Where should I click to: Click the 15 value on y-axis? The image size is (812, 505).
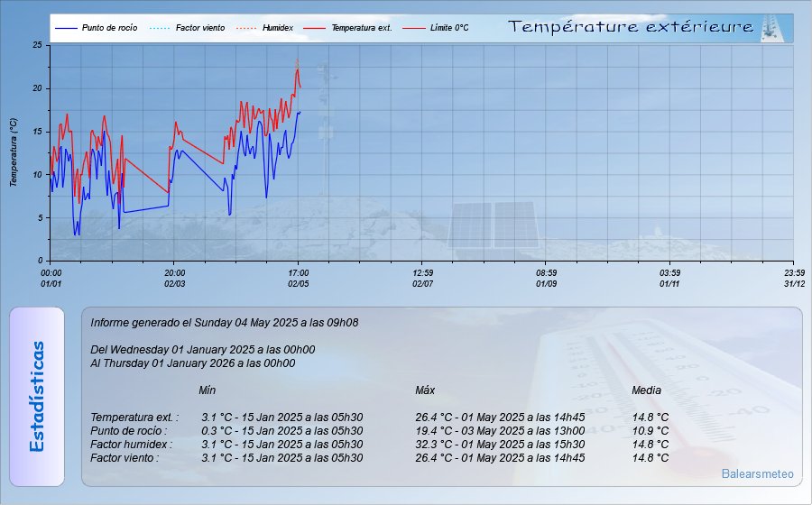click(37, 132)
